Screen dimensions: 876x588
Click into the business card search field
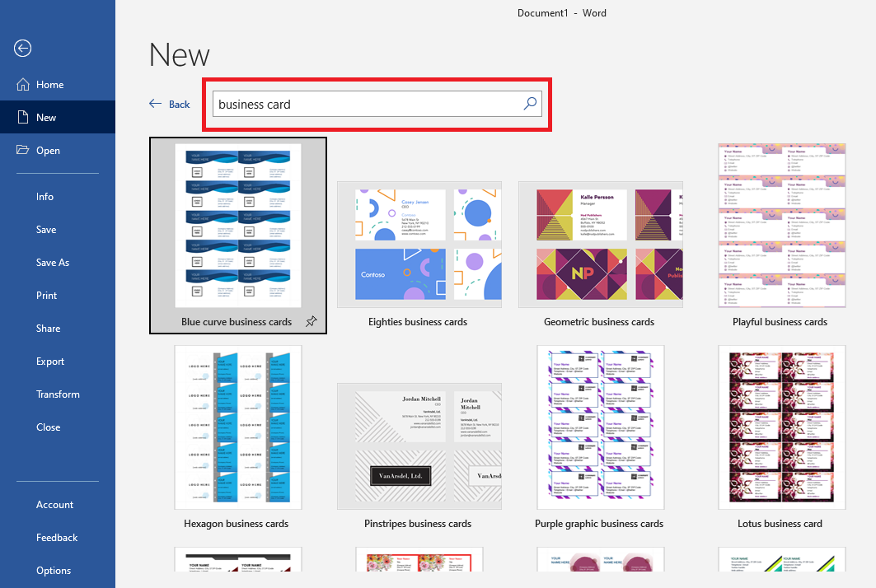[367, 105]
